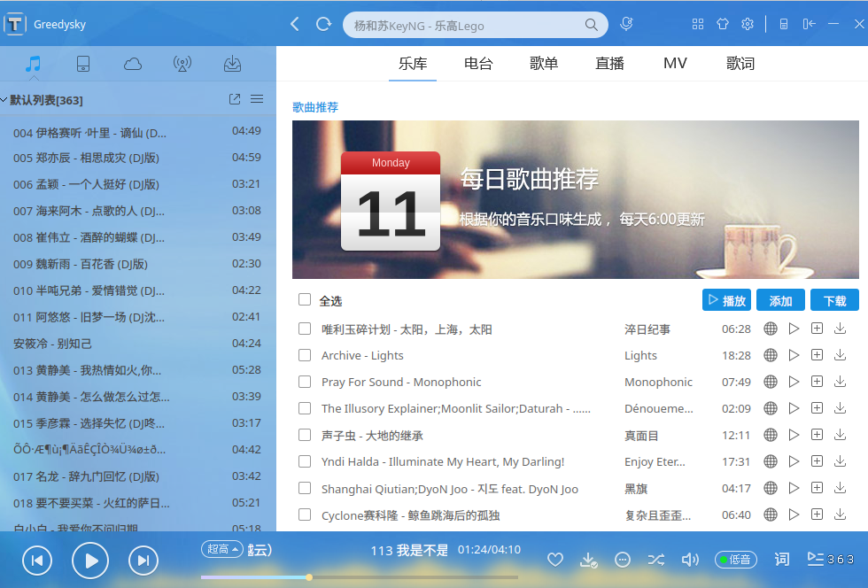
Task: Click the blue 下载 button
Action: pyautogui.click(x=834, y=300)
